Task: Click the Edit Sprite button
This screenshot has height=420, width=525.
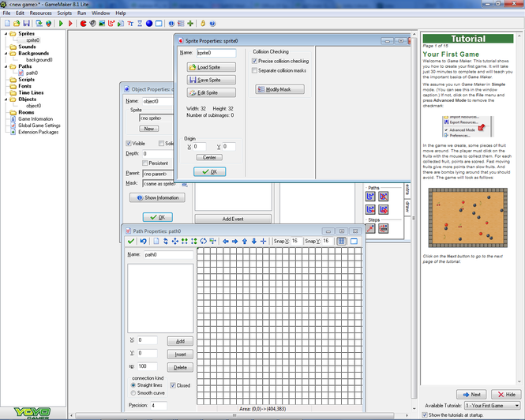Action: coord(212,93)
